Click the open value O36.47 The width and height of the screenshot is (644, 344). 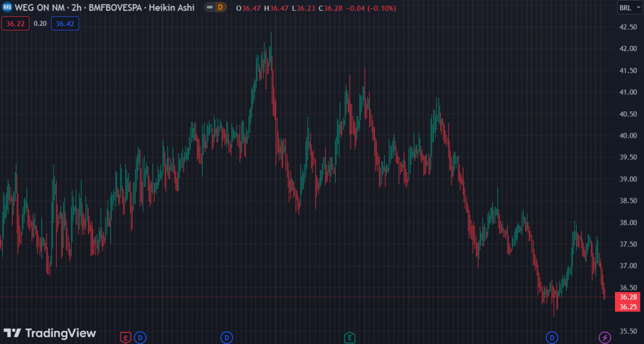(x=248, y=8)
